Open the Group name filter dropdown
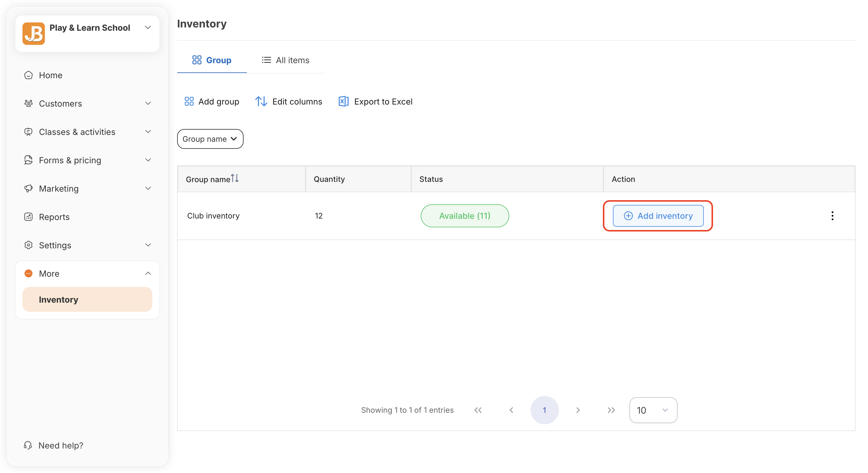 tap(210, 139)
